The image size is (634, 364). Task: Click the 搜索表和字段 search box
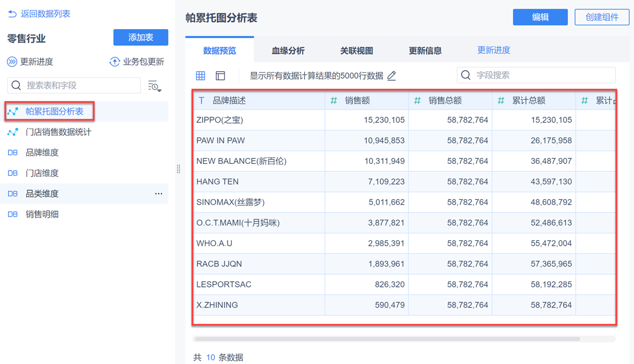tap(79, 85)
